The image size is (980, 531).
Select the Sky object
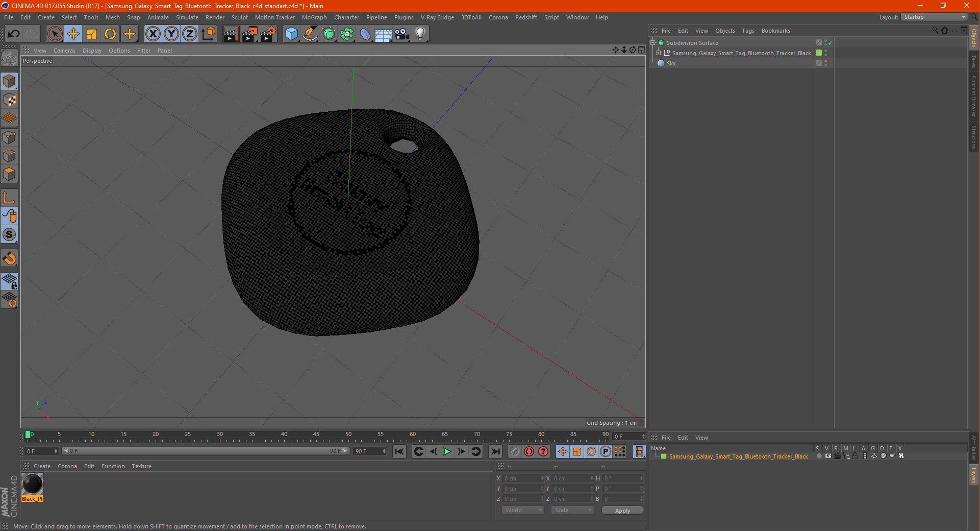671,63
